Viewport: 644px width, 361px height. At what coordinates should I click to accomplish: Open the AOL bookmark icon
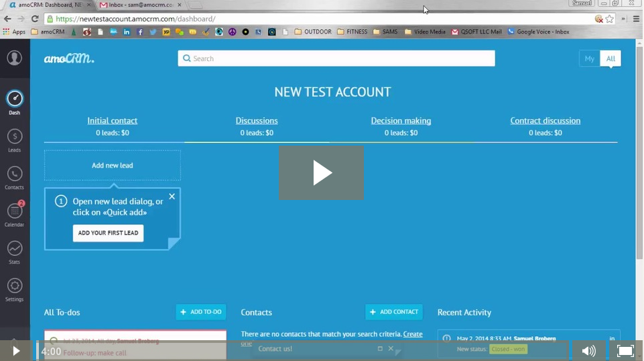point(113,32)
